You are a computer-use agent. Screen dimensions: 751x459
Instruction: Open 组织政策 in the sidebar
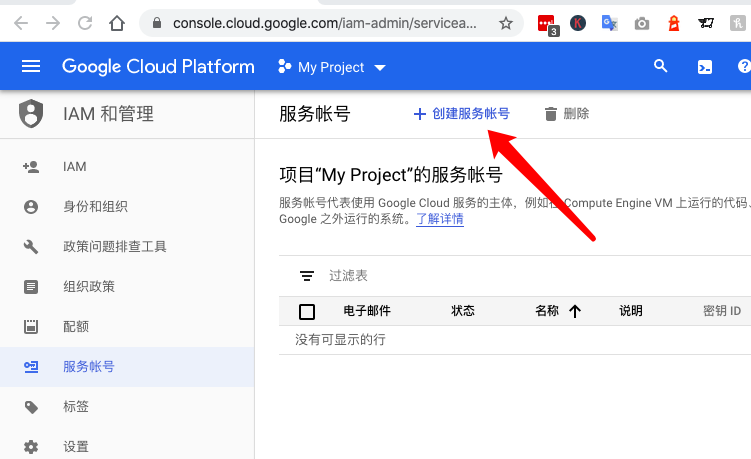(x=127, y=287)
